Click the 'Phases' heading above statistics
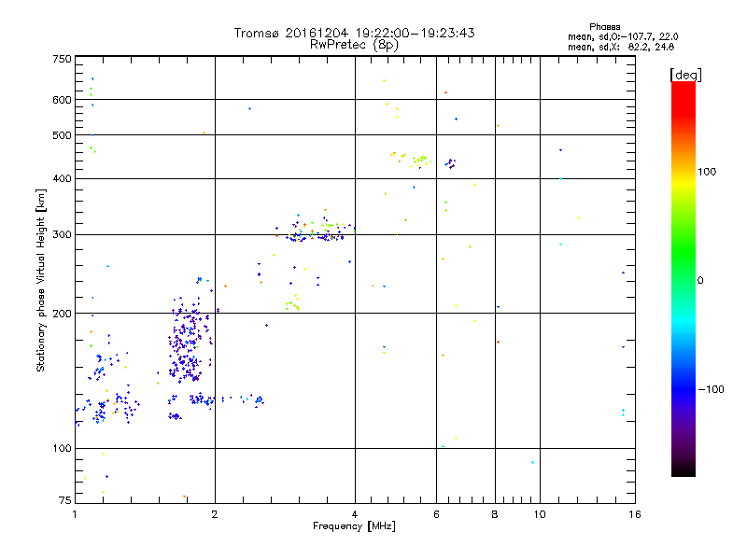Image resolution: width=747 pixels, height=560 pixels. coord(604,27)
